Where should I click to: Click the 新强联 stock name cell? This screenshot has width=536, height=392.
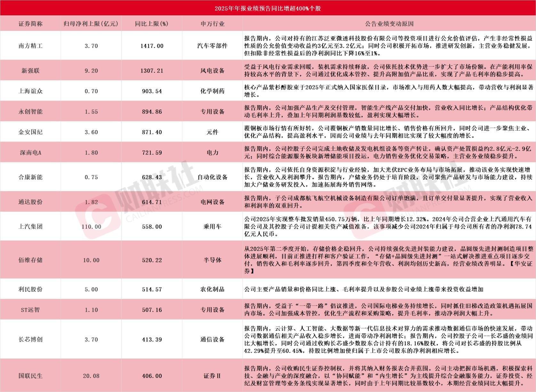30,71
